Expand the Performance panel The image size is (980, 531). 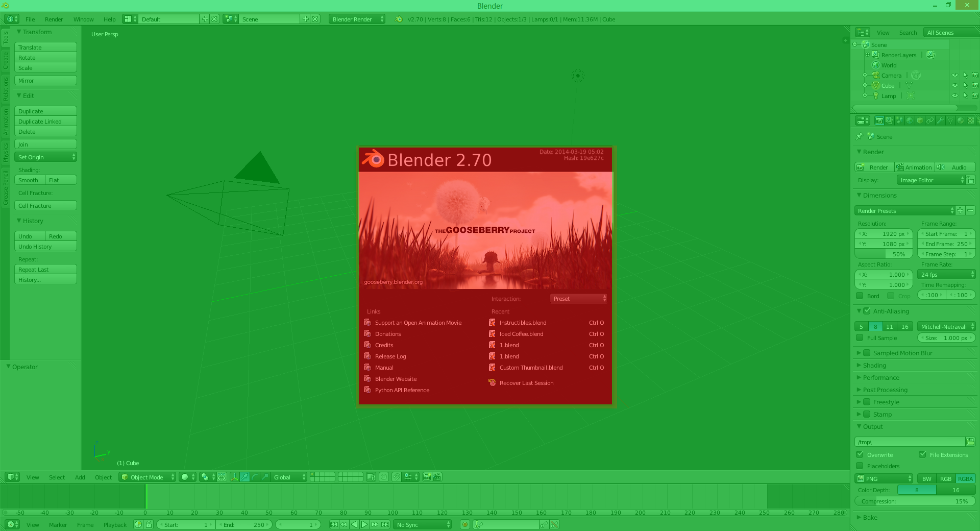(x=880, y=377)
